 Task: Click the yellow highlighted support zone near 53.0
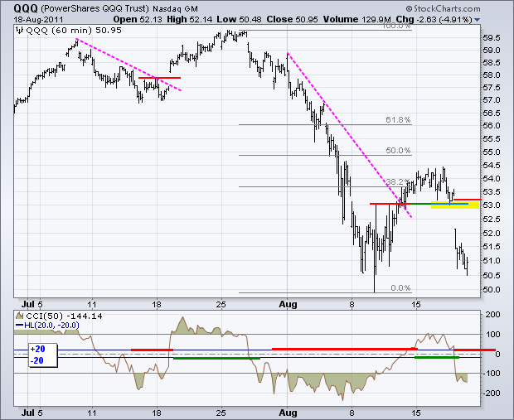(454, 205)
